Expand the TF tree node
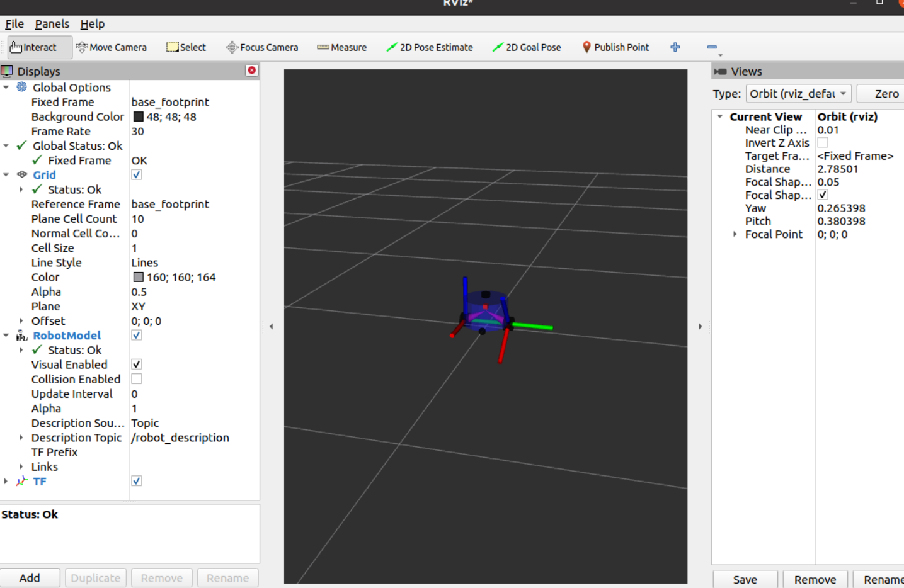904x588 pixels. pyautogui.click(x=6, y=481)
